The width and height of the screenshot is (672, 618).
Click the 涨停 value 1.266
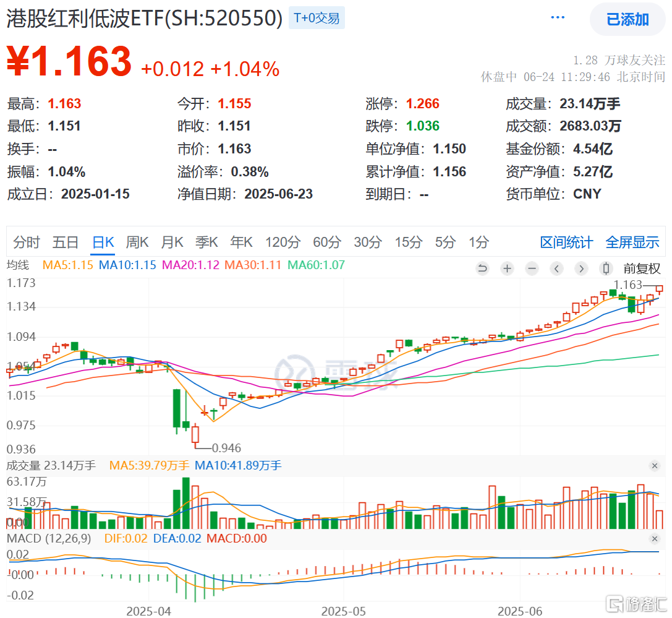pos(423,104)
